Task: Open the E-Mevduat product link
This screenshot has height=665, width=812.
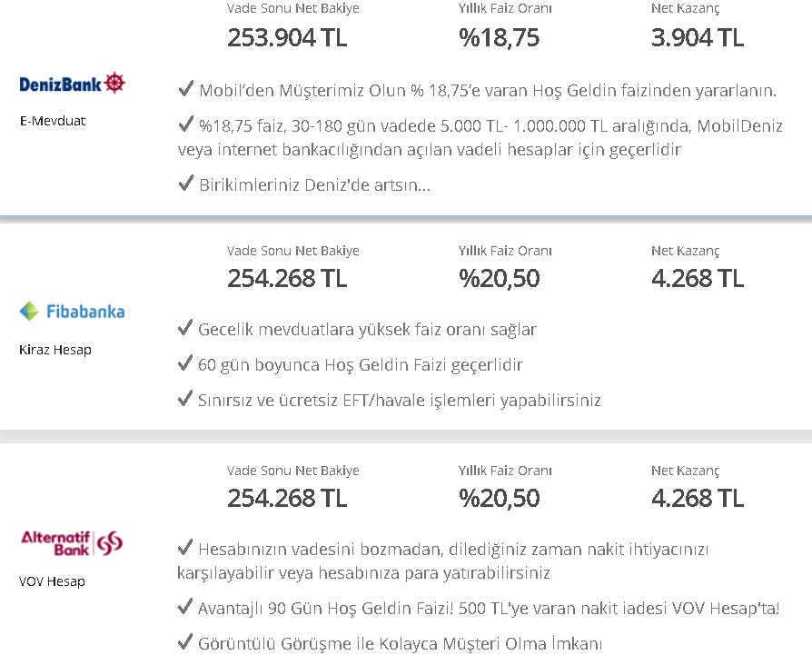Action: click(53, 121)
